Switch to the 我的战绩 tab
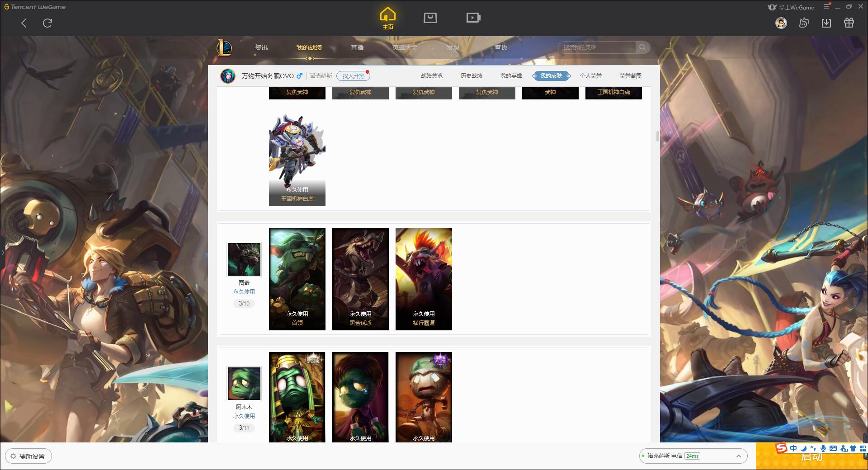The height and width of the screenshot is (470, 868). [309, 47]
